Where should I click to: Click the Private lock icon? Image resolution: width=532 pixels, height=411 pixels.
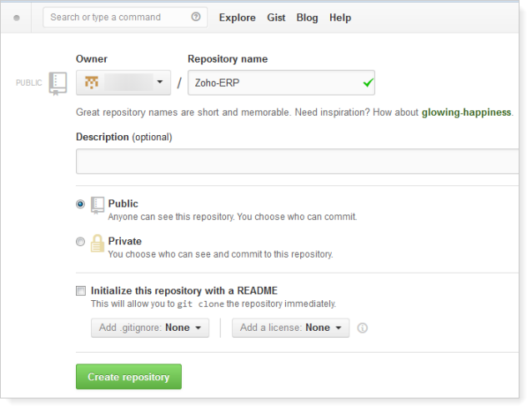(x=98, y=243)
